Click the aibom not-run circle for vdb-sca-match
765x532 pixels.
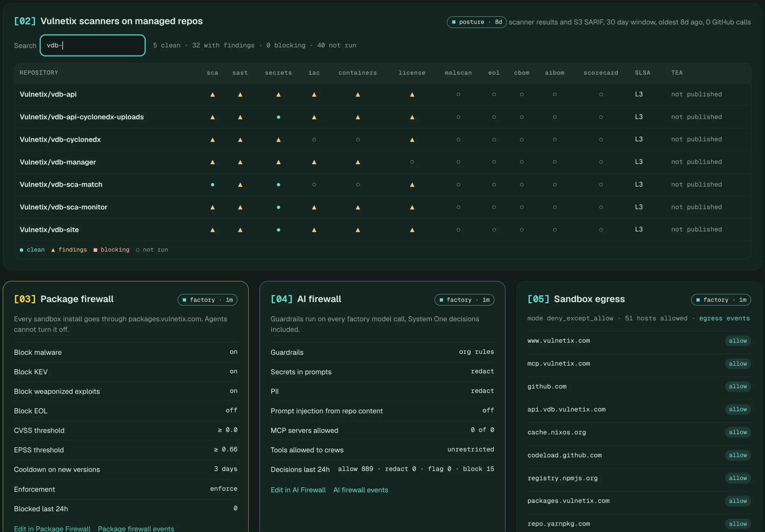[x=555, y=185]
